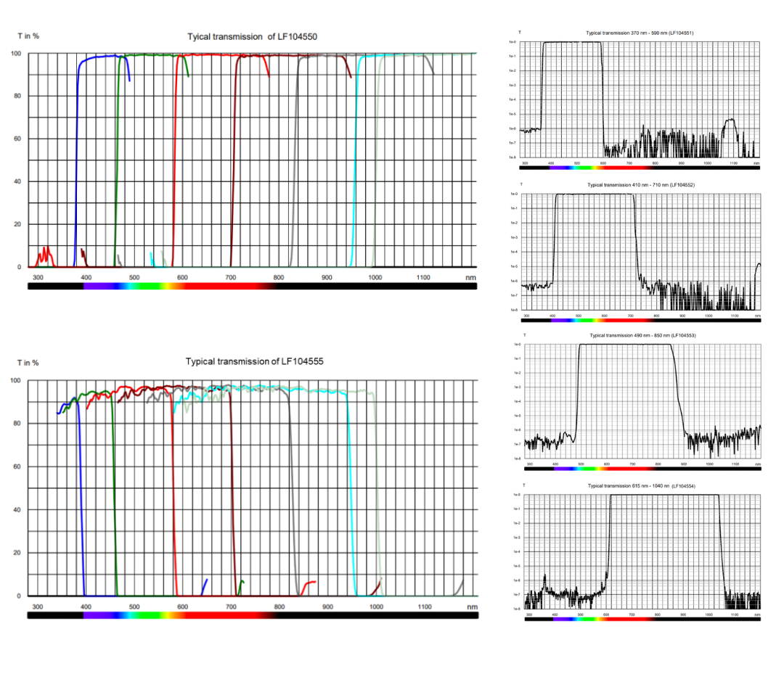The image size is (784, 682).
Task: Click the 'nm' unit label on LF104555 axis
Action: click(x=473, y=607)
